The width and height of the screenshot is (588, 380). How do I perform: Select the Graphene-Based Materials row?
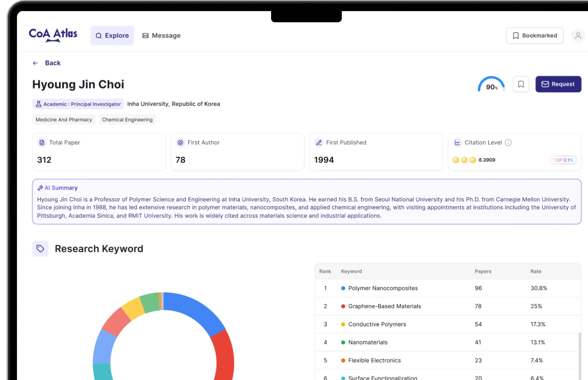click(448, 306)
